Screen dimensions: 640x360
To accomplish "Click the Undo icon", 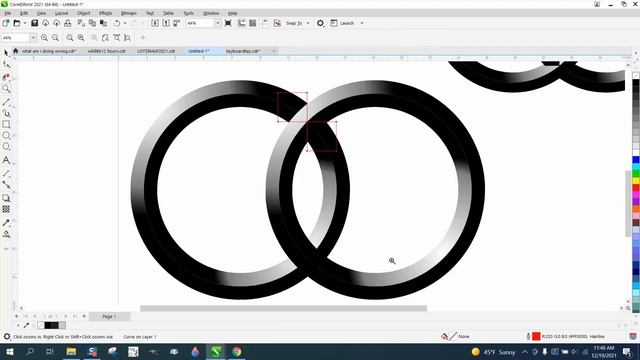I will pyautogui.click(x=117, y=23).
